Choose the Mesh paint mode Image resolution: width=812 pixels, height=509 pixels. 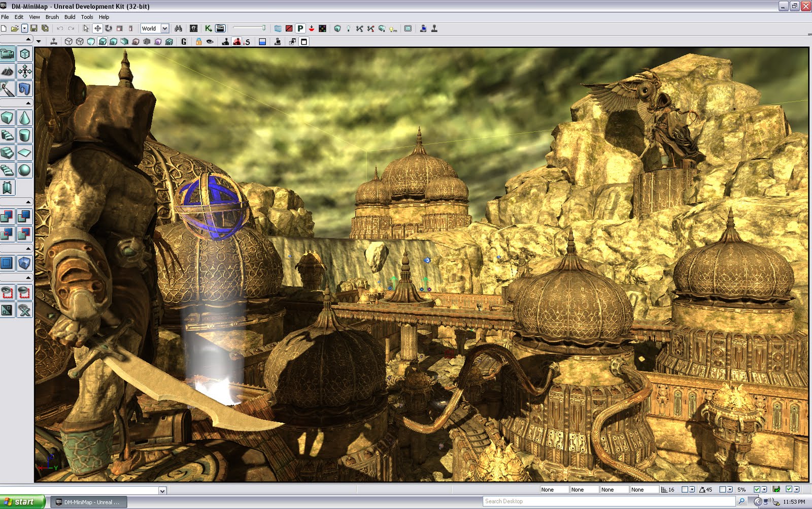[8, 89]
